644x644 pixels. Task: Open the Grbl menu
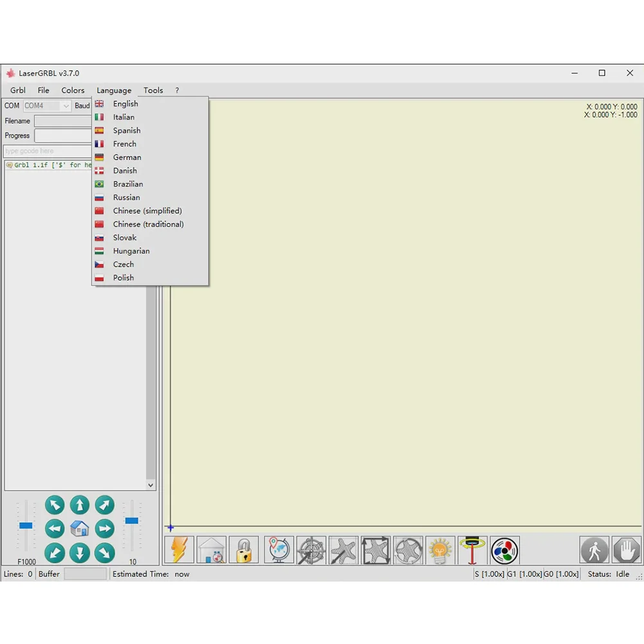tap(18, 90)
